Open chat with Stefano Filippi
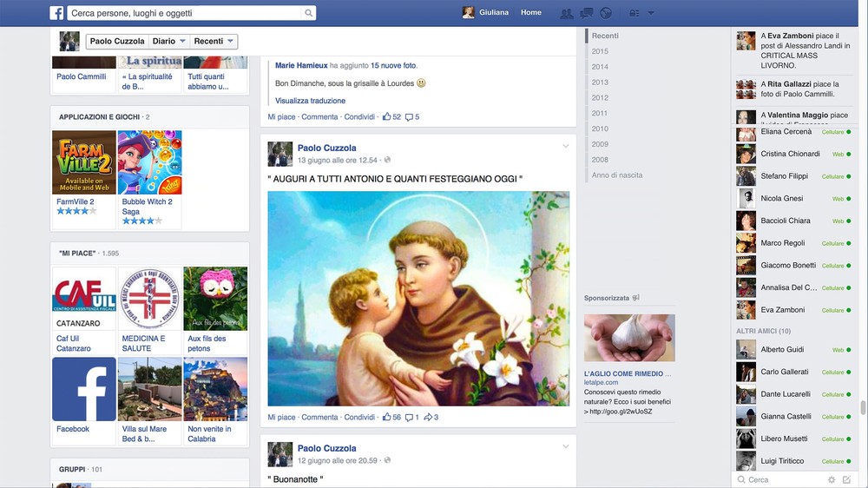 [x=793, y=176]
